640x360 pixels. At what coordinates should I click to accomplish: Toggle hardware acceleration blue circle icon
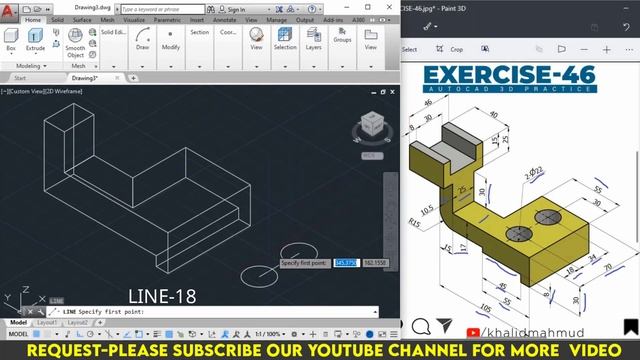click(369, 334)
